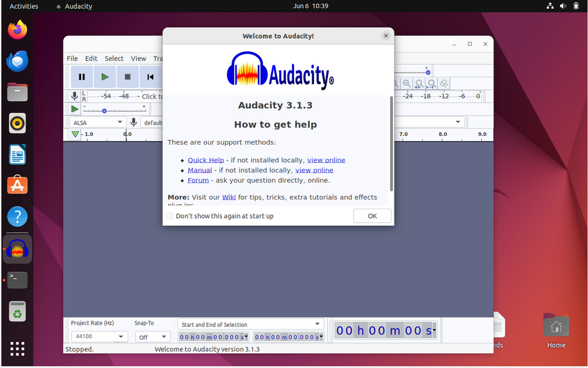Open the Project Rate 44100 dropdown
Screen dimensions: 588x368
point(99,336)
